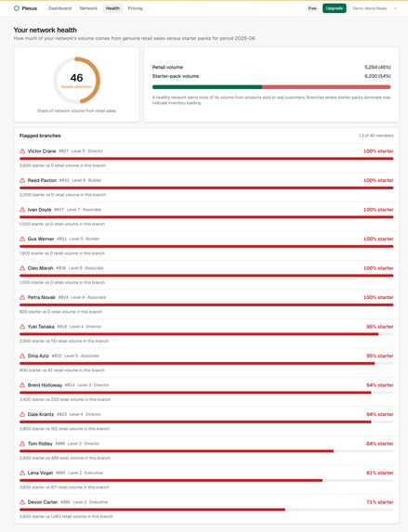Click the name Petra Novak
The width and height of the screenshot is (408, 532).
[42, 297]
